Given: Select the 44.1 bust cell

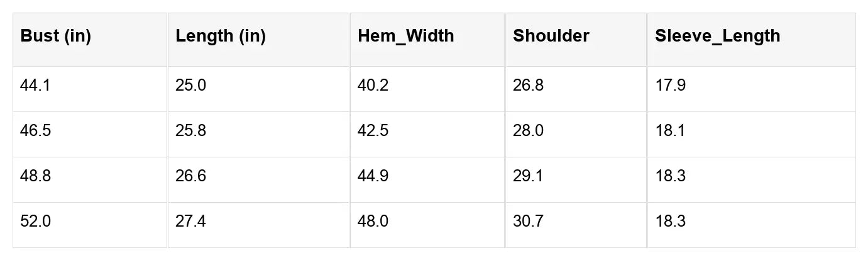Looking at the screenshot, I should [x=35, y=86].
